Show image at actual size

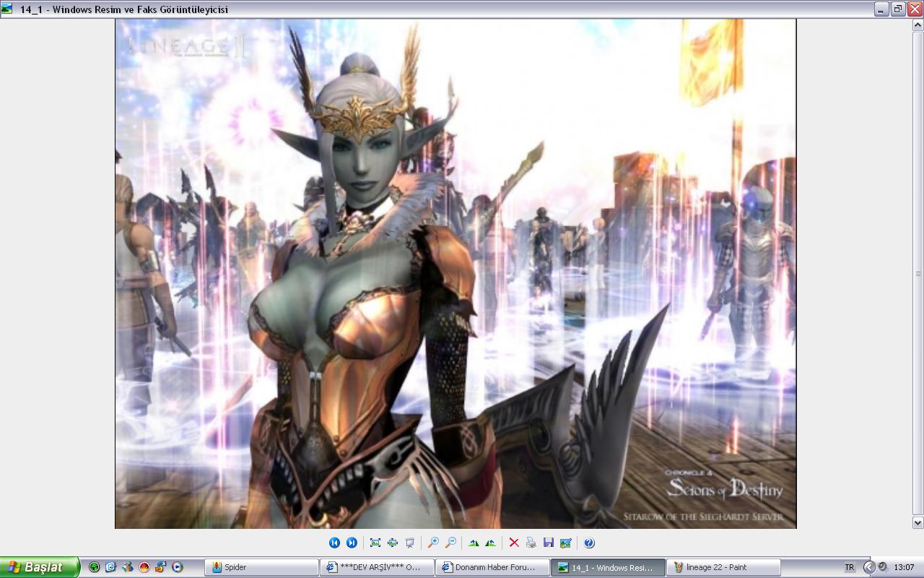pos(393,543)
